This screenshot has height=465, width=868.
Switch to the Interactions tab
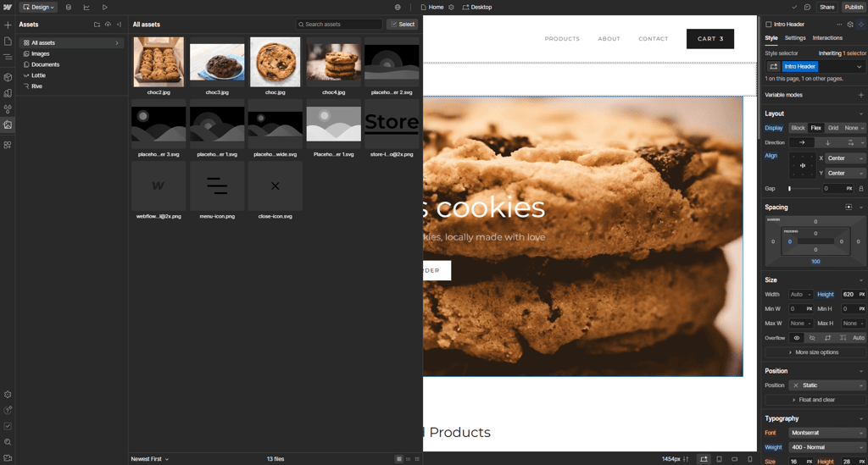pyautogui.click(x=827, y=38)
